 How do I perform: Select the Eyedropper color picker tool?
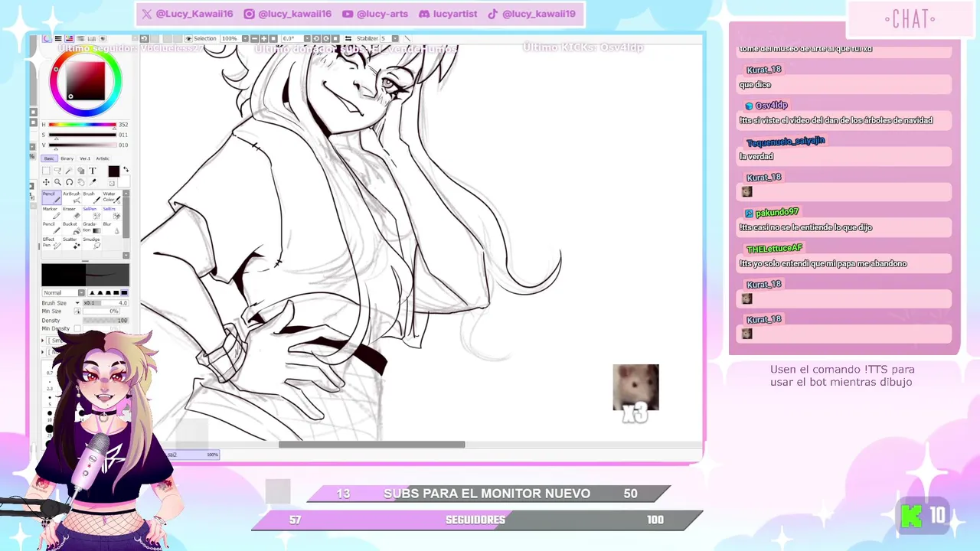click(x=93, y=182)
